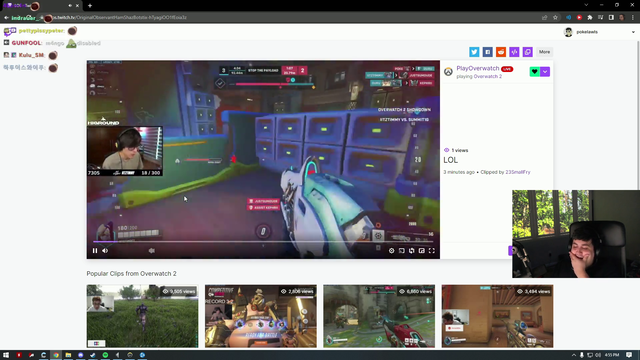Open Steam from the taskbar

pyautogui.click(x=93, y=355)
